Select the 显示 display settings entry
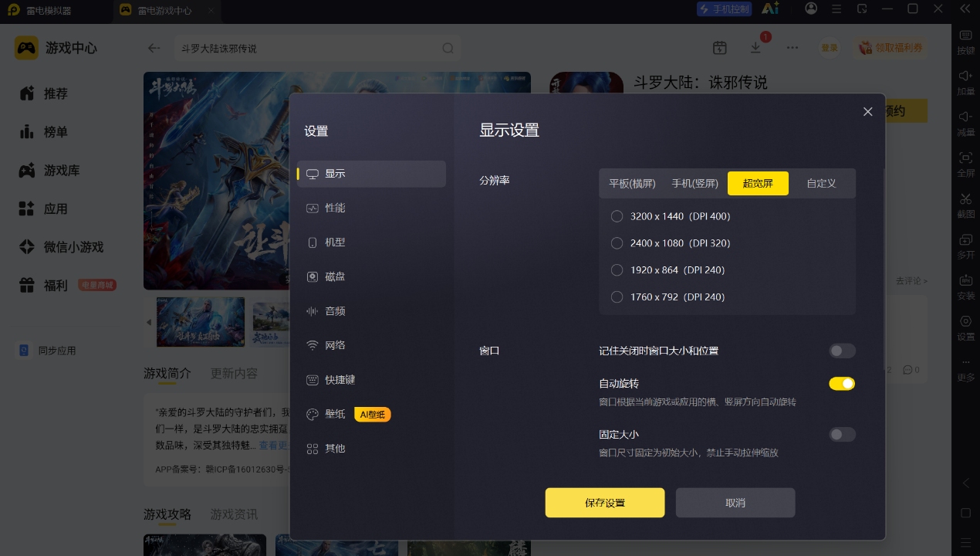The image size is (980, 556). [x=371, y=174]
